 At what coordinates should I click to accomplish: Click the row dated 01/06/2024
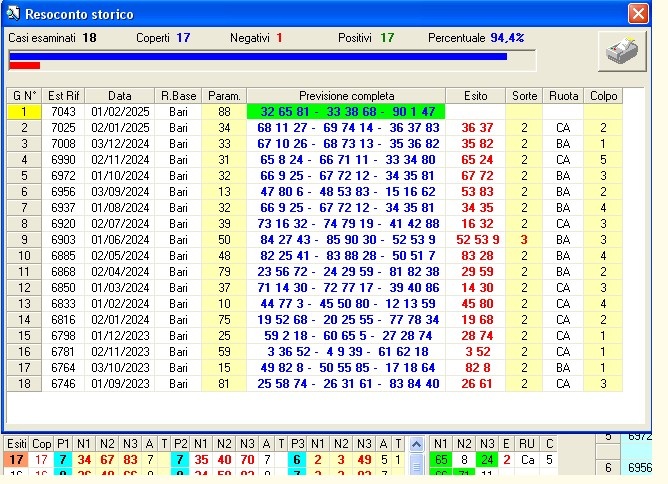point(119,240)
